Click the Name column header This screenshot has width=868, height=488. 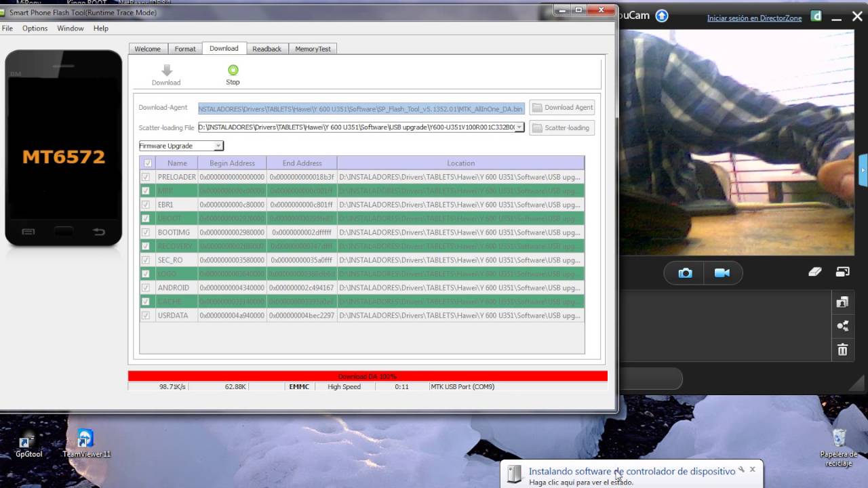[177, 163]
